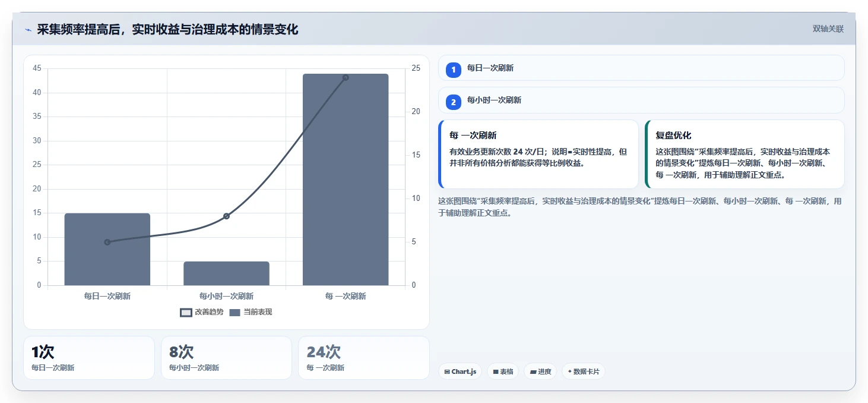Click the left axis value 45

pos(37,68)
